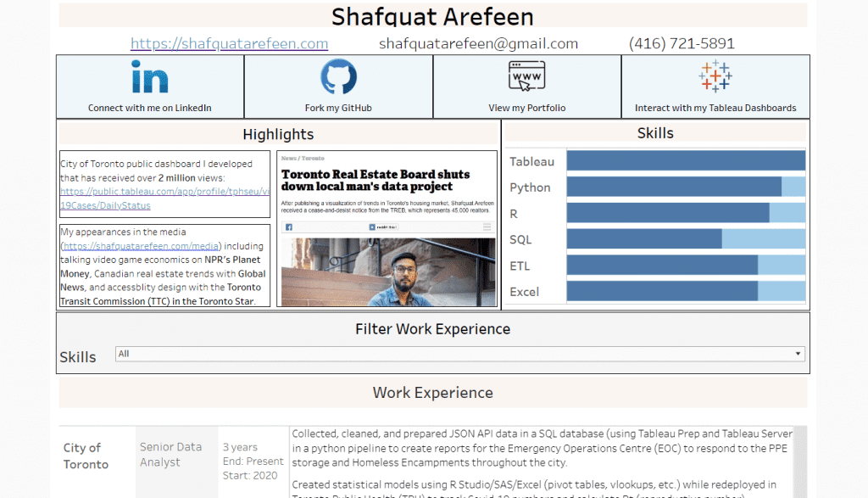The width and height of the screenshot is (868, 498).
Task: Select the Tableau skill bar
Action: (685, 161)
